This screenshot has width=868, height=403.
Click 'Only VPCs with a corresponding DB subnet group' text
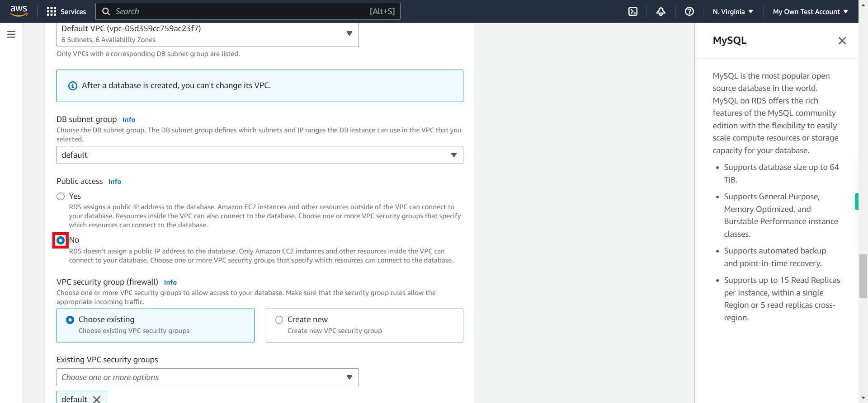(148, 54)
